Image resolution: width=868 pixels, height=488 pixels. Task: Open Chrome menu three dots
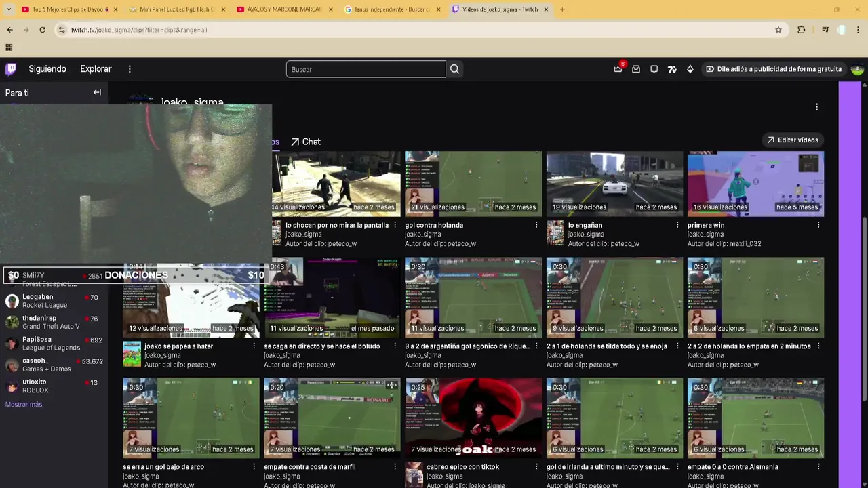pyautogui.click(x=859, y=30)
